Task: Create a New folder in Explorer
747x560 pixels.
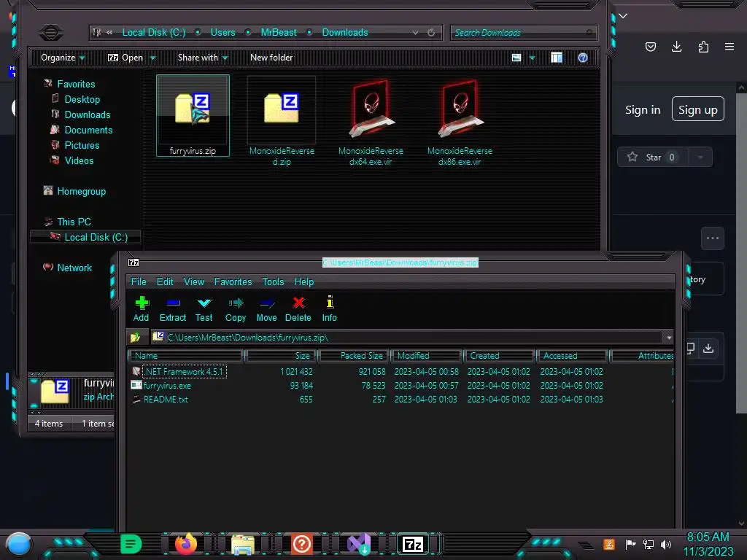Action: [x=271, y=58]
